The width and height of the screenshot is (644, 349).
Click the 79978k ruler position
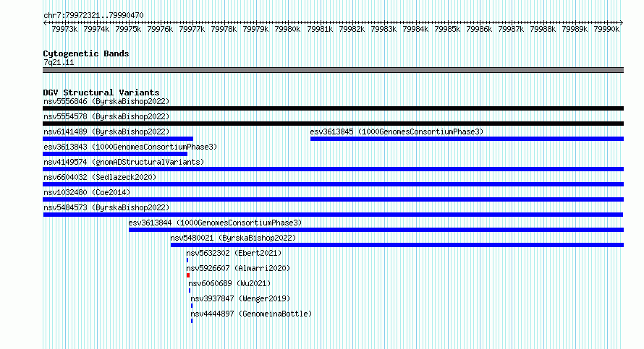pos(224,29)
